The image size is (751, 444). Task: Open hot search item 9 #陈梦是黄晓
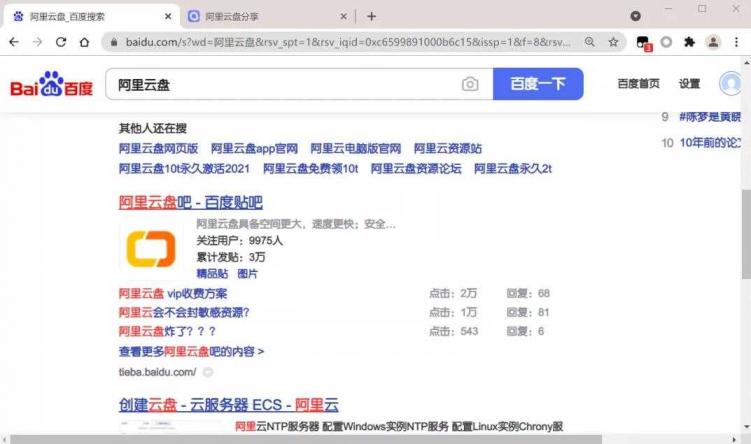pyautogui.click(x=709, y=116)
